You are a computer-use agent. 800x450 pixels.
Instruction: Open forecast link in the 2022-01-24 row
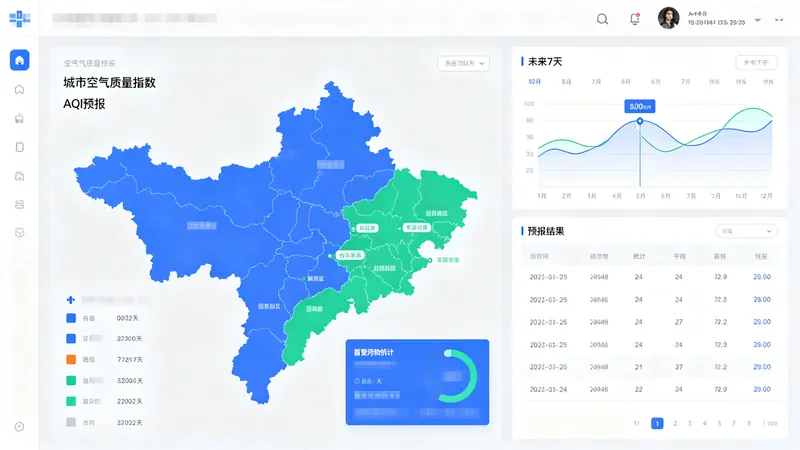point(762,389)
